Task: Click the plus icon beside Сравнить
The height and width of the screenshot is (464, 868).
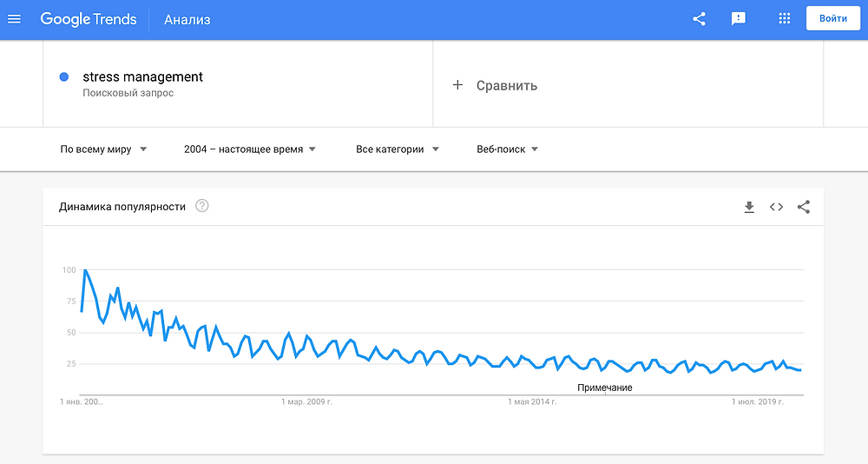Action: click(457, 85)
